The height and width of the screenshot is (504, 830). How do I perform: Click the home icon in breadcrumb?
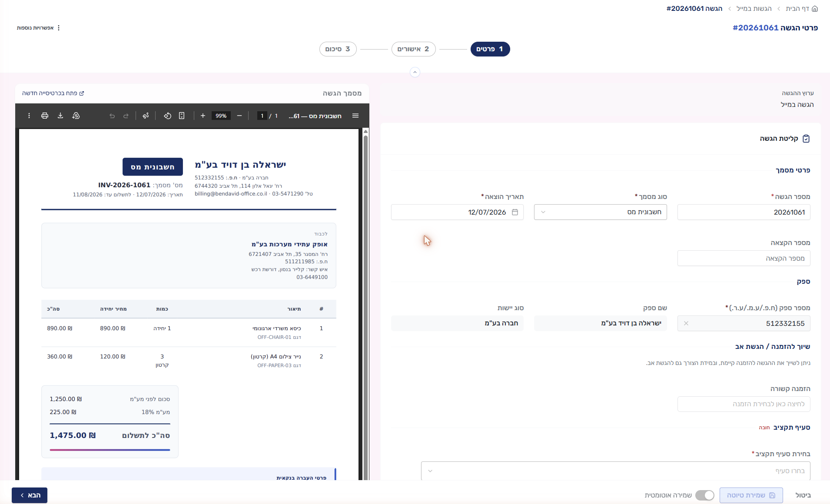tap(815, 9)
